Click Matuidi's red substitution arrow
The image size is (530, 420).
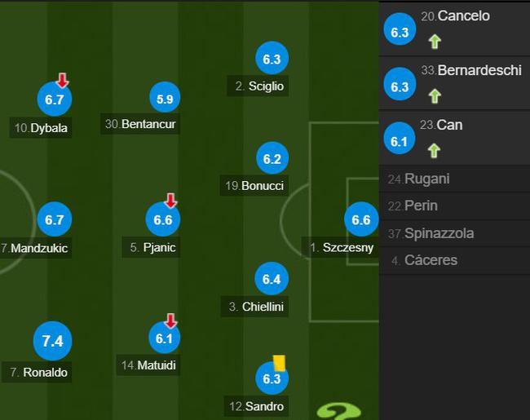tap(170, 321)
